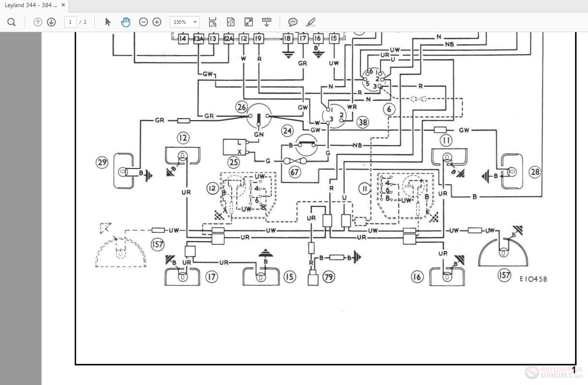Activate the hand pan tool
The height and width of the screenshot is (385, 588).
point(126,22)
